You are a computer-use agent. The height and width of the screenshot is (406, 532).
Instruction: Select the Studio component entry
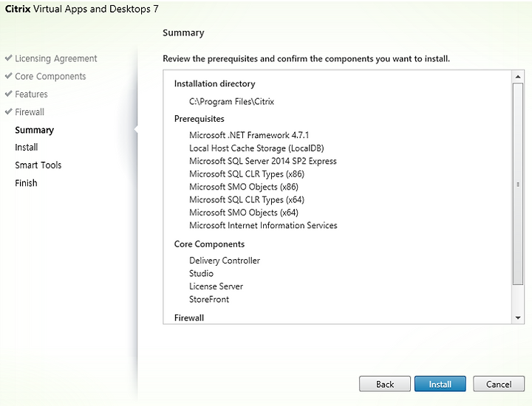201,273
